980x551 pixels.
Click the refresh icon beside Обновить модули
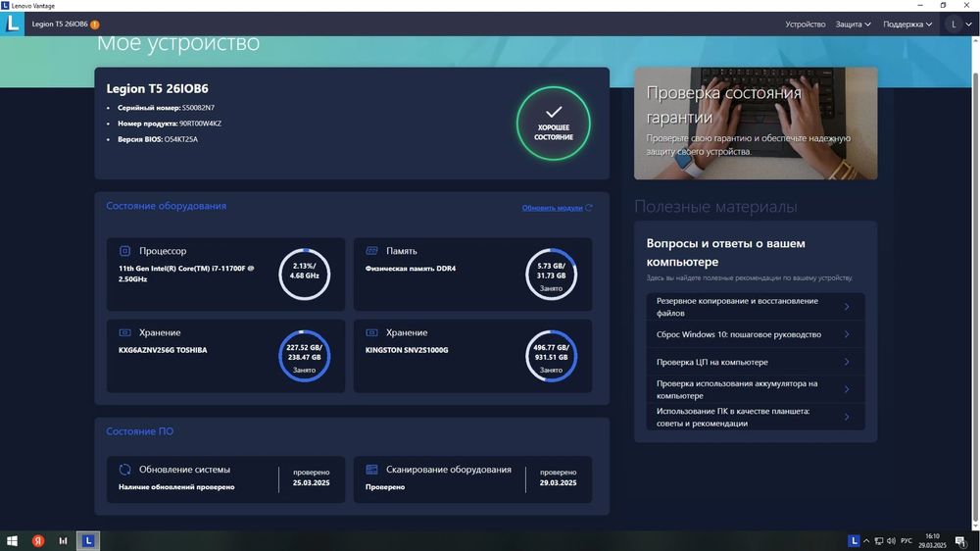(x=588, y=208)
